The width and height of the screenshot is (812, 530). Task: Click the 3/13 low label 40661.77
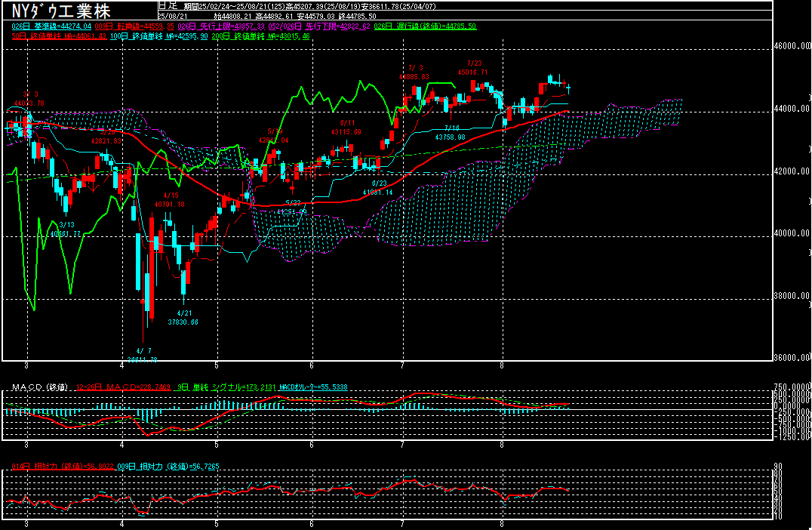(66, 233)
